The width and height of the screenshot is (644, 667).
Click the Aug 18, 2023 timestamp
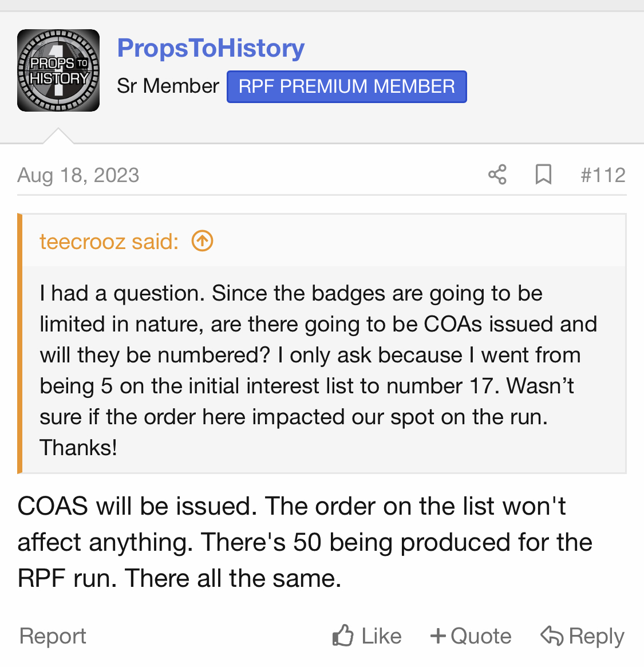coord(78,175)
